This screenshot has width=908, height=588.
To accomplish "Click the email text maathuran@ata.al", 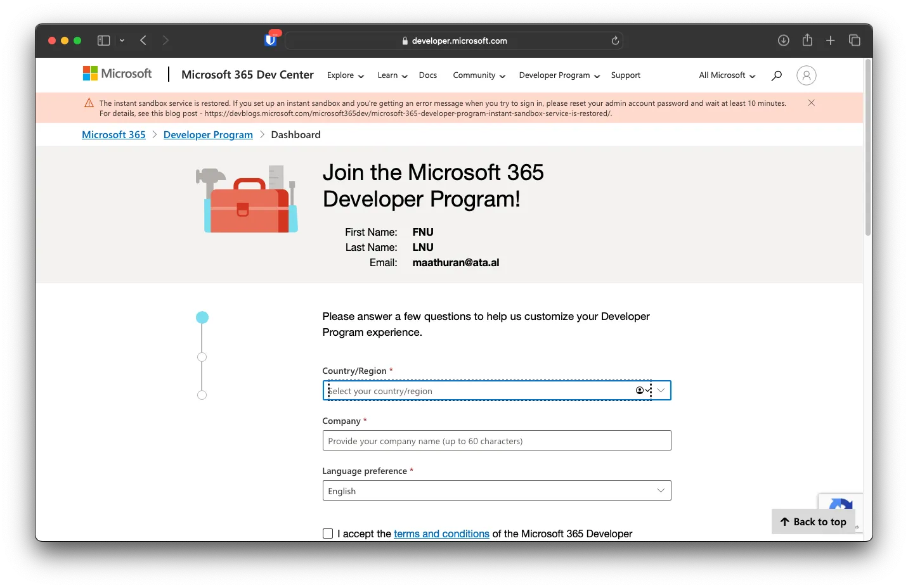I will 456,262.
